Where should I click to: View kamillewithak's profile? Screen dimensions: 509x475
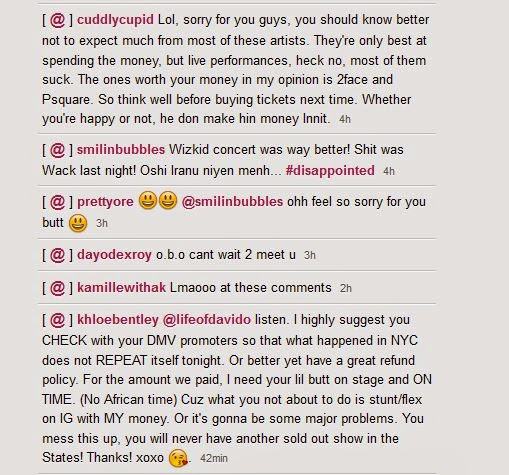(121, 288)
